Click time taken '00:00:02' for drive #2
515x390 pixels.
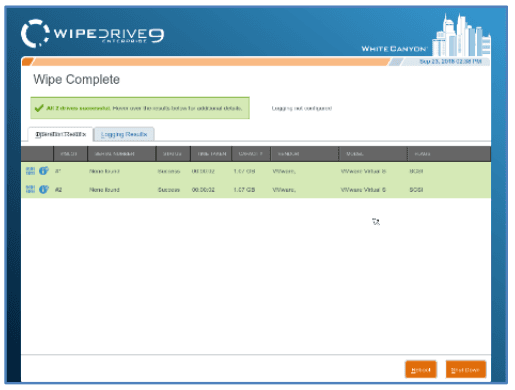click(203, 190)
